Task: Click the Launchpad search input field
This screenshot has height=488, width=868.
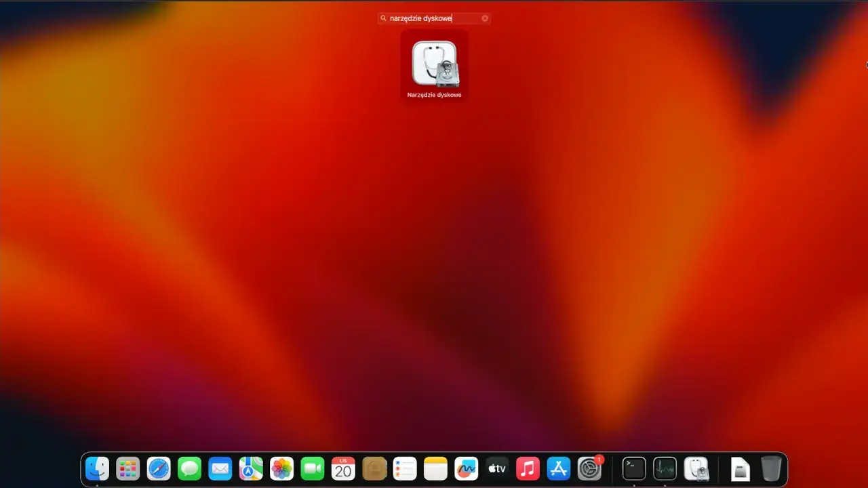Action: [x=434, y=18]
